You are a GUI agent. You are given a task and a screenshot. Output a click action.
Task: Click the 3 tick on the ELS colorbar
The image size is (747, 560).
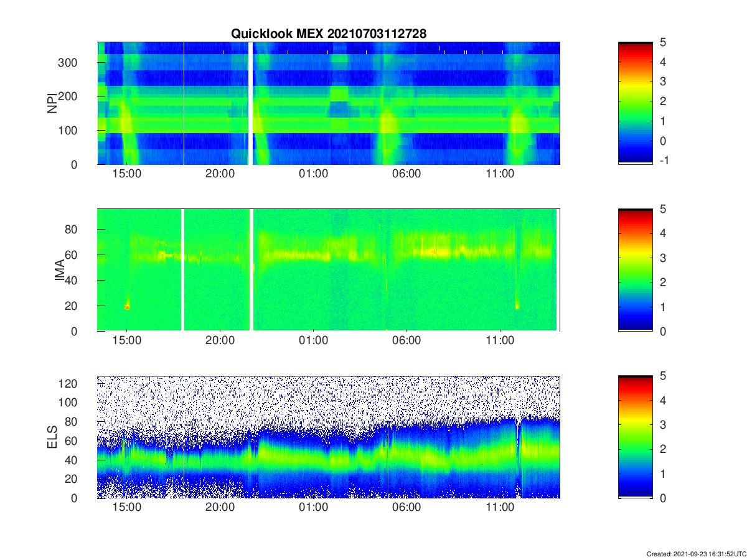pyautogui.click(x=662, y=424)
